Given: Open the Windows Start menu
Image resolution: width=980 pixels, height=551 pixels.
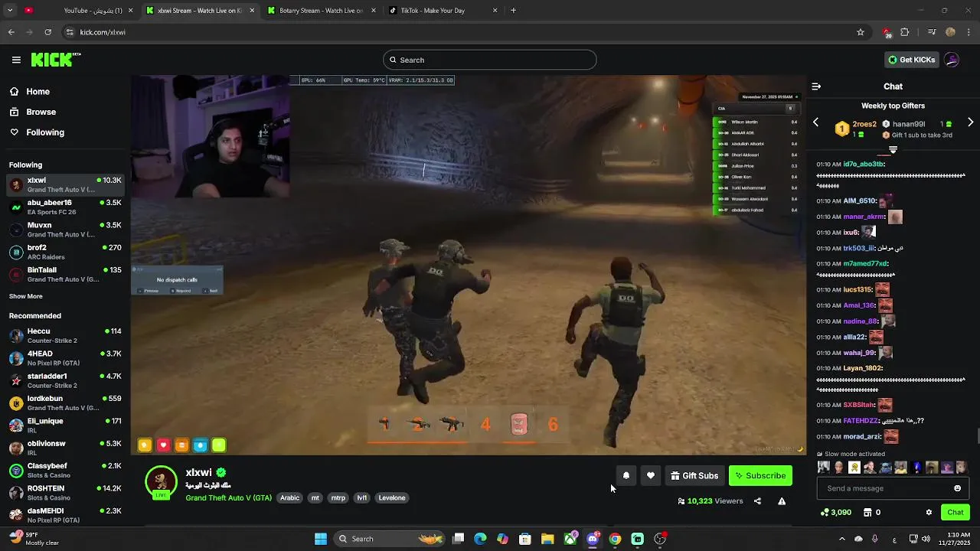Looking at the screenshot, I should click(x=321, y=539).
